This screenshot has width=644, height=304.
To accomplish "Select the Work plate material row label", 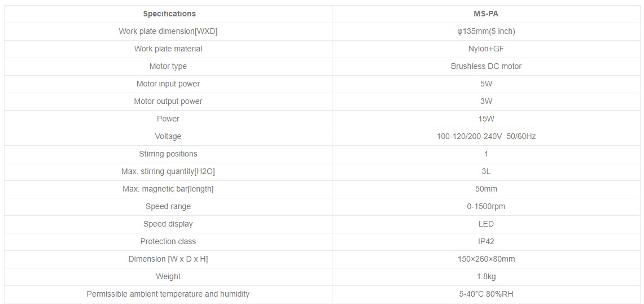I will click(168, 49).
